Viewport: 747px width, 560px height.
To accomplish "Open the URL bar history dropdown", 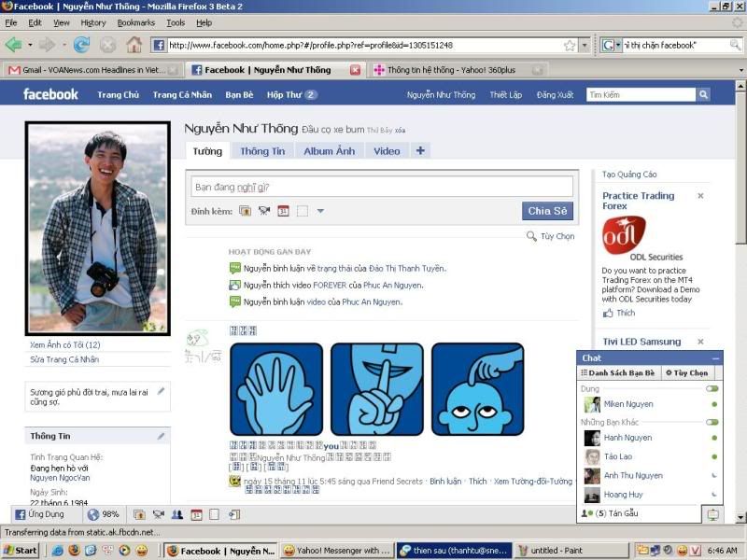I will (585, 45).
